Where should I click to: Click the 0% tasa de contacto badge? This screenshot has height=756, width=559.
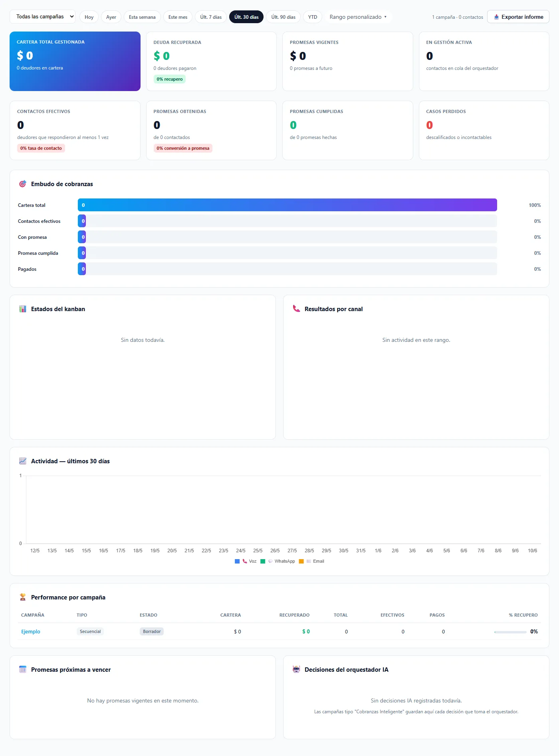tap(41, 148)
